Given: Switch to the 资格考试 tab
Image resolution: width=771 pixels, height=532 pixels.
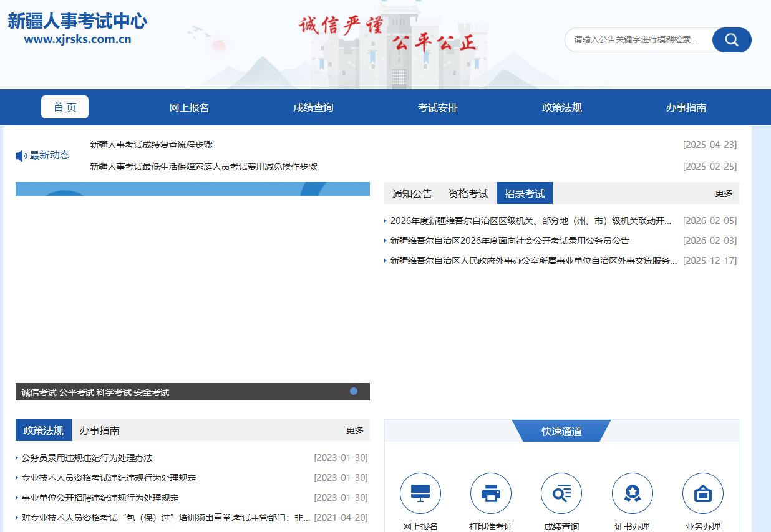Looking at the screenshot, I should click(468, 193).
